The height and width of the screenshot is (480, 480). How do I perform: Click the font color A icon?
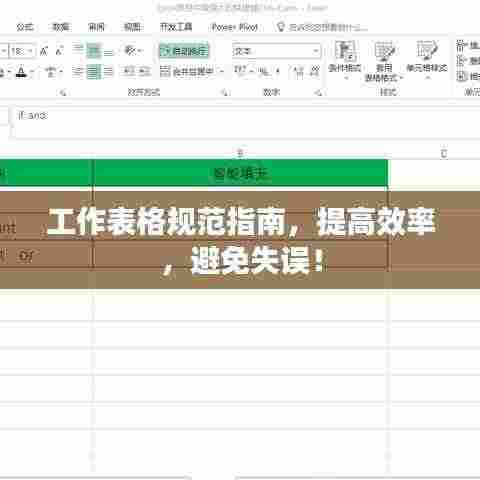[x=21, y=71]
